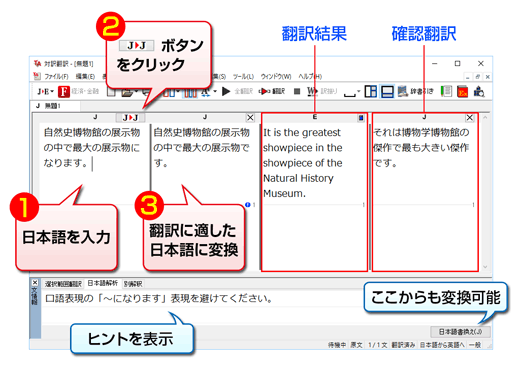Expand the underline marker dropdown arrow
The image size is (520, 370).
pyautogui.click(x=358, y=91)
